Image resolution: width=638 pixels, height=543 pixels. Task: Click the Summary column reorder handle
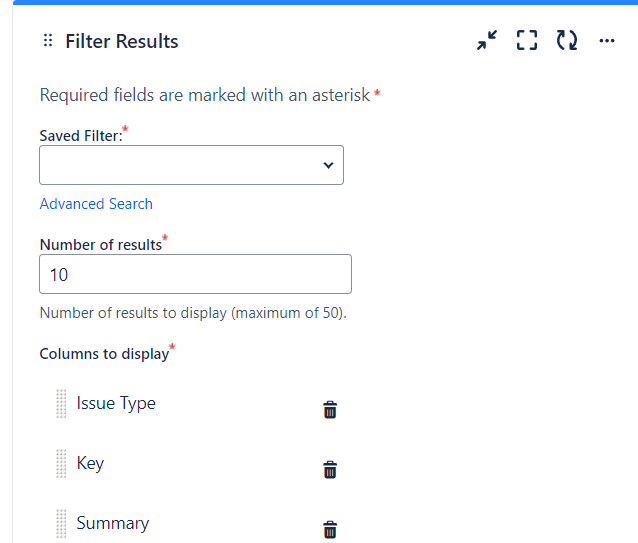tap(61, 524)
